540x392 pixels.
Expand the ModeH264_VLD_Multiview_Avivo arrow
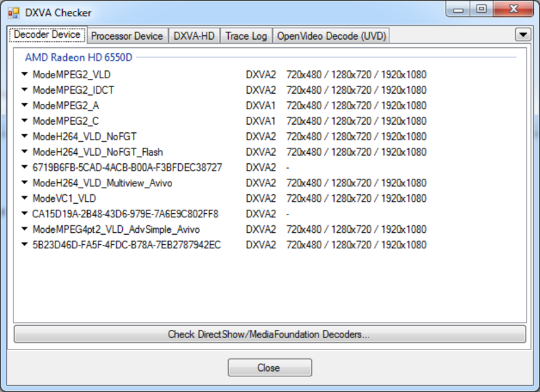point(24,182)
